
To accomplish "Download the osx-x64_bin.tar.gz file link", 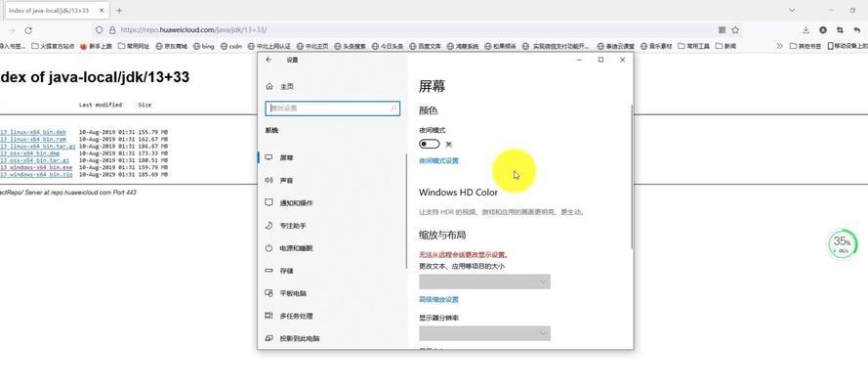I will pos(34,160).
